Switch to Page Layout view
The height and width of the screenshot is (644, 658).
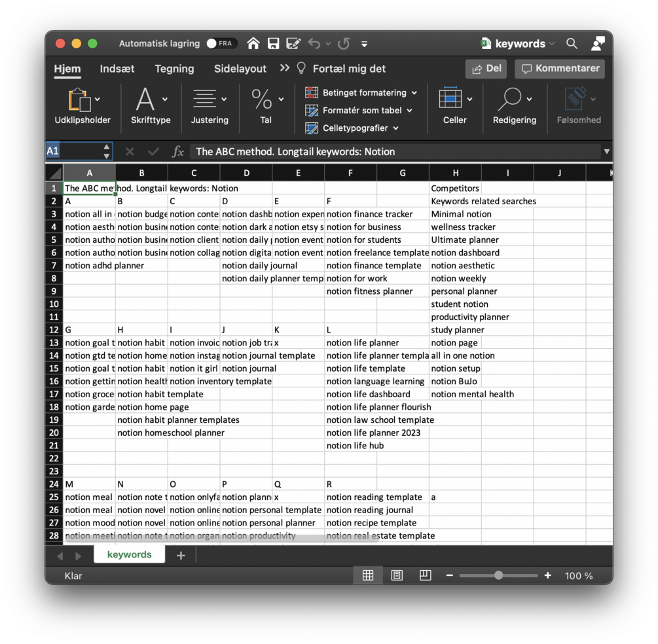[x=397, y=576]
